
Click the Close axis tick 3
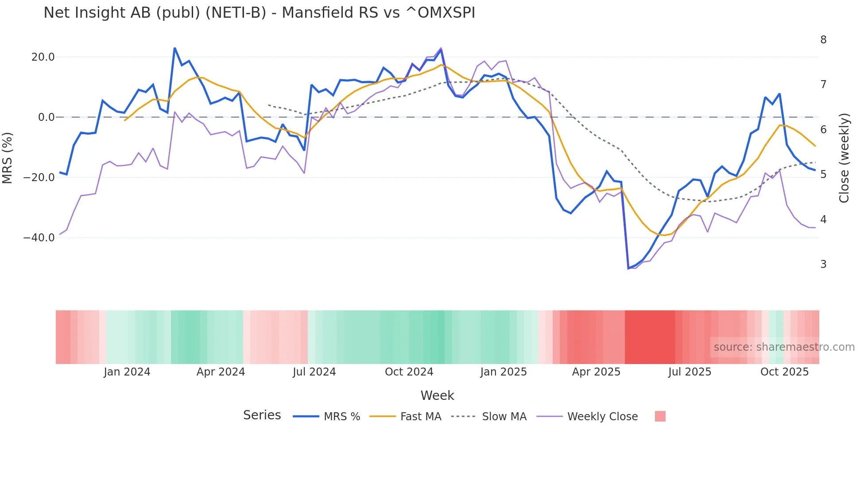click(x=823, y=264)
